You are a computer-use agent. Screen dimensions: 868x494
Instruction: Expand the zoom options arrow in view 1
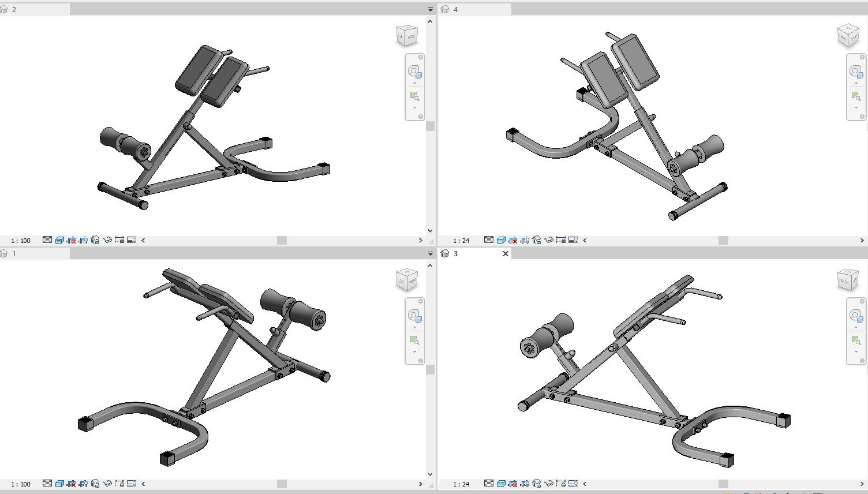414,351
